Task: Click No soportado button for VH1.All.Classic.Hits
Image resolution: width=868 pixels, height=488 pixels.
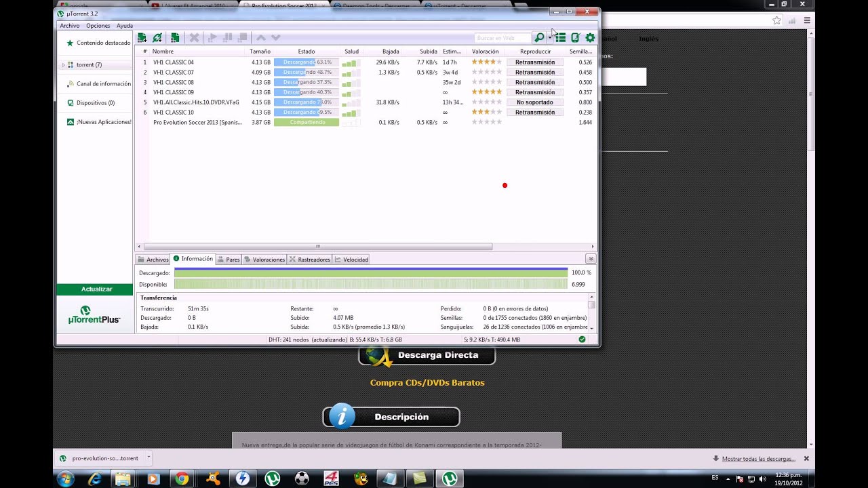Action: coord(535,102)
